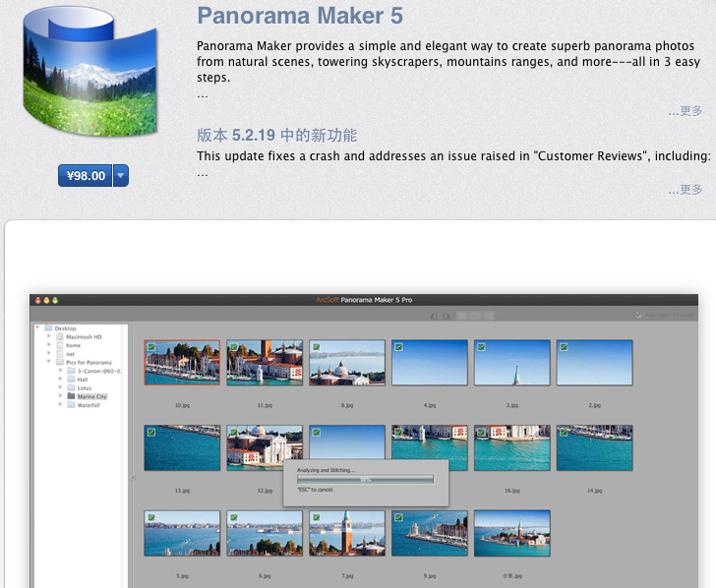Open the dropdown arrow beside ¥98.00 price
The height and width of the screenshot is (588, 716).
121,176
